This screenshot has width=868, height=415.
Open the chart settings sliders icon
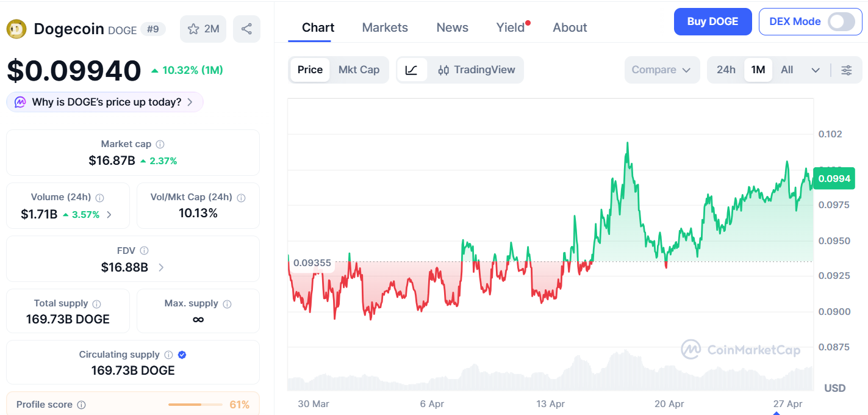847,70
